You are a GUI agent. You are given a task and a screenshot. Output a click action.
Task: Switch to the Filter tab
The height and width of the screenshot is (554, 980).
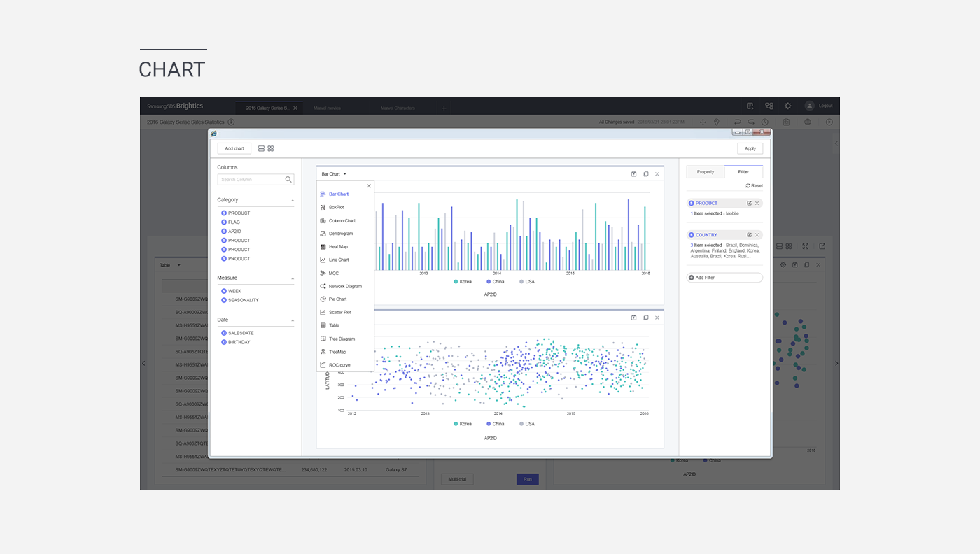[x=743, y=172]
